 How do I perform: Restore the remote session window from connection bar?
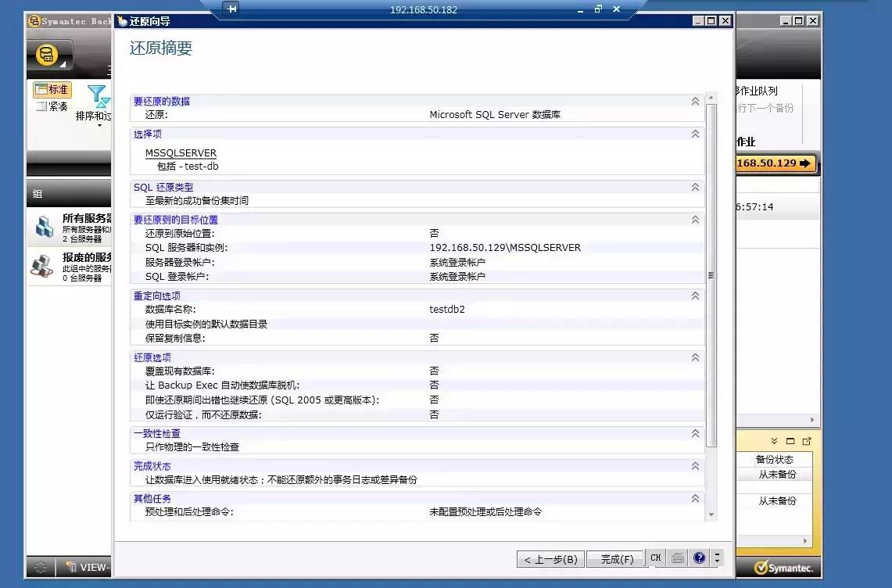click(x=598, y=9)
